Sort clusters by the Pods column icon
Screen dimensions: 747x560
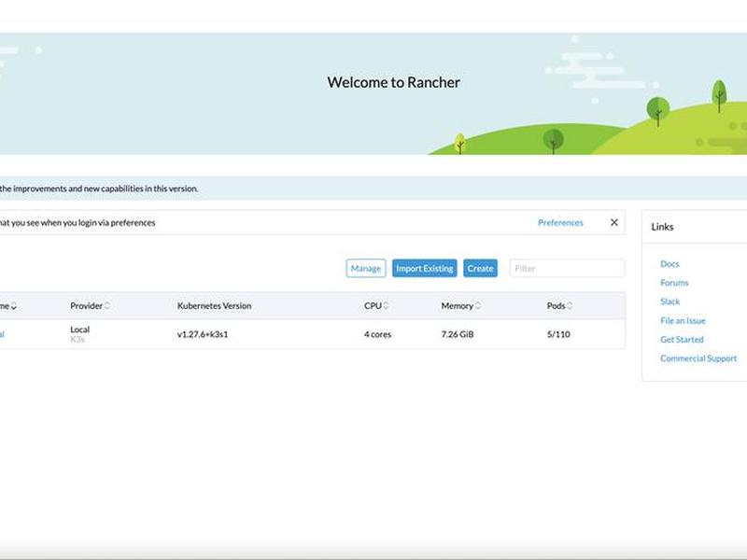(570, 306)
